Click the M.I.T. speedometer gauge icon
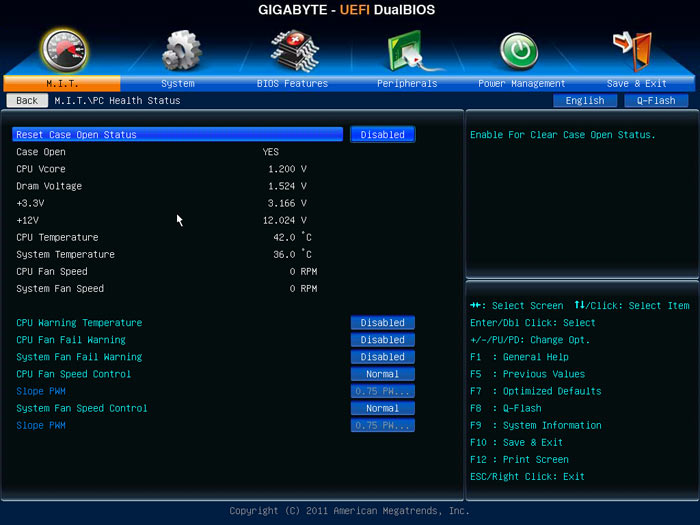Screen dimensions: 700x525 point(64,51)
